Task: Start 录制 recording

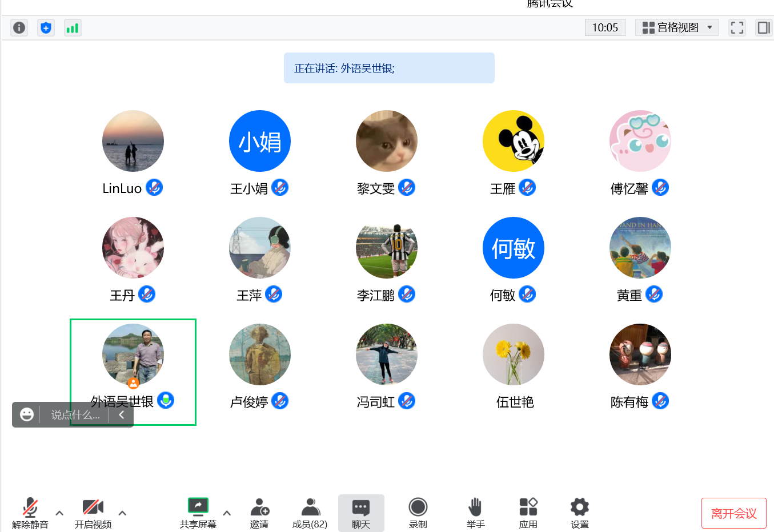Action: click(x=418, y=513)
